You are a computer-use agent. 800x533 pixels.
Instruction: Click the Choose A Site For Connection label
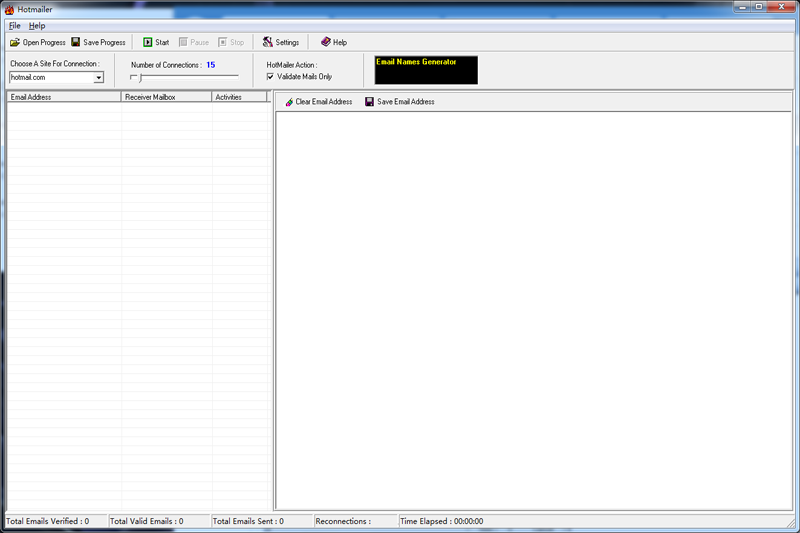tap(55, 64)
